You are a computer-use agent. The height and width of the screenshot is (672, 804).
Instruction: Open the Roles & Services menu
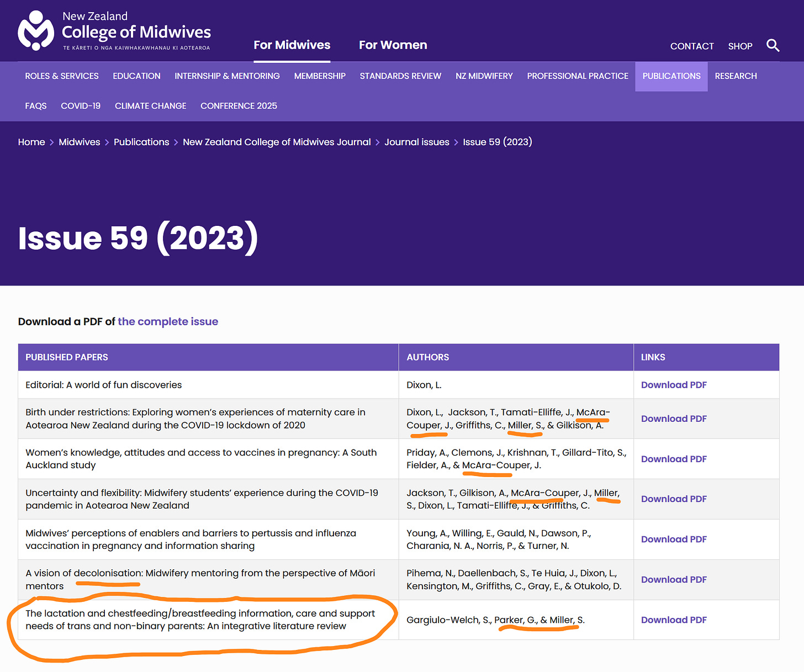(x=62, y=76)
